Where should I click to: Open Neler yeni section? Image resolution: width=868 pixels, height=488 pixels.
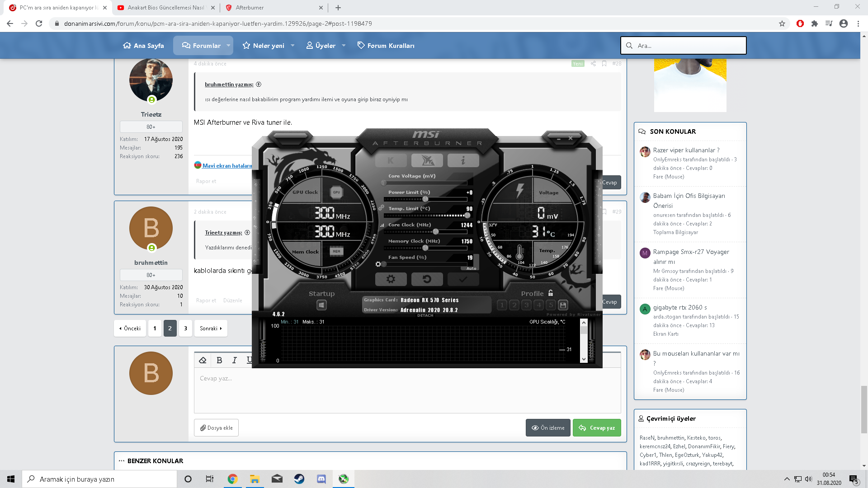(x=264, y=46)
